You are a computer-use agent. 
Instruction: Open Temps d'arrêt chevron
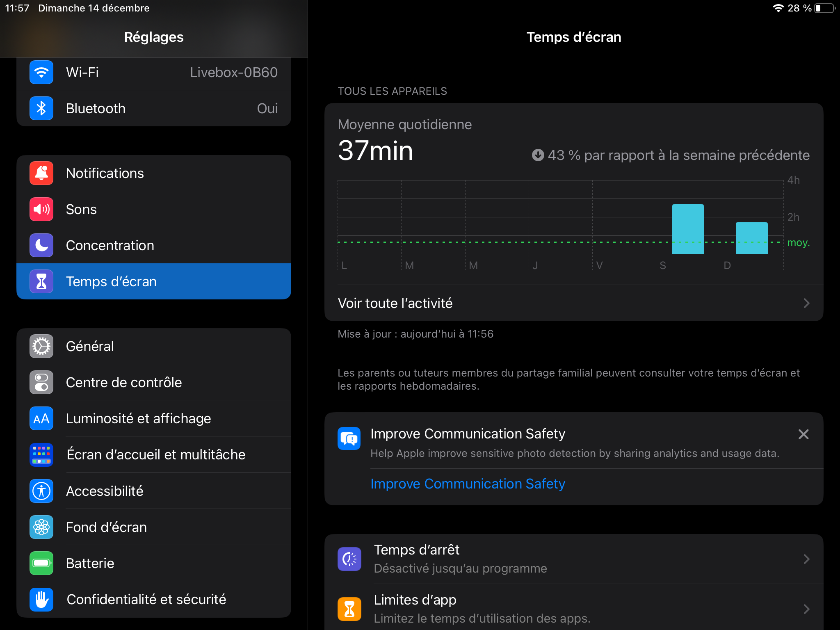806,559
